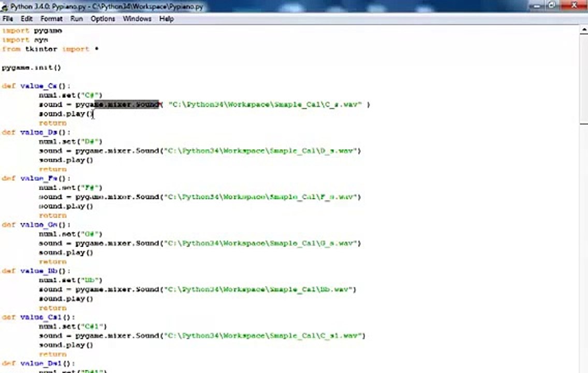Click the Bb.wav file path string
The height and width of the screenshot is (373, 588).
258,289
